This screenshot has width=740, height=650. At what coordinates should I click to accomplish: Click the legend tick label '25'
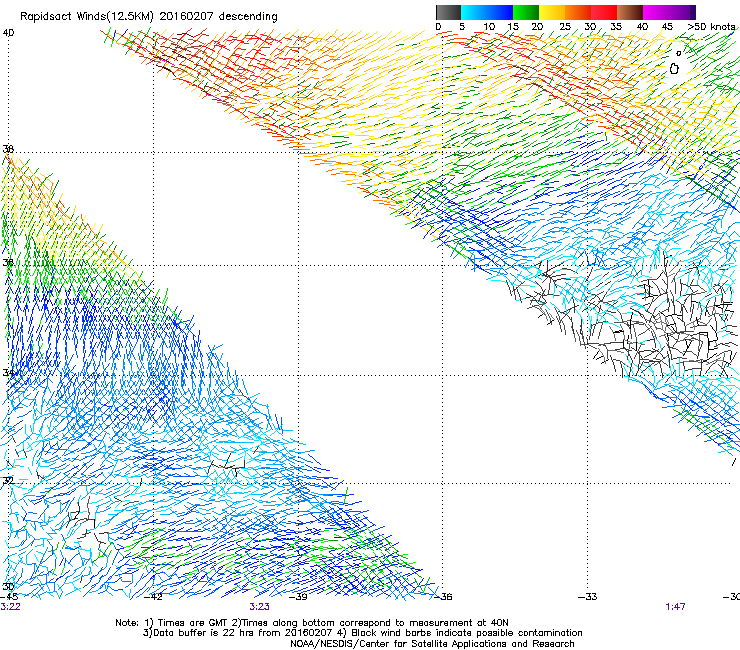click(x=565, y=26)
